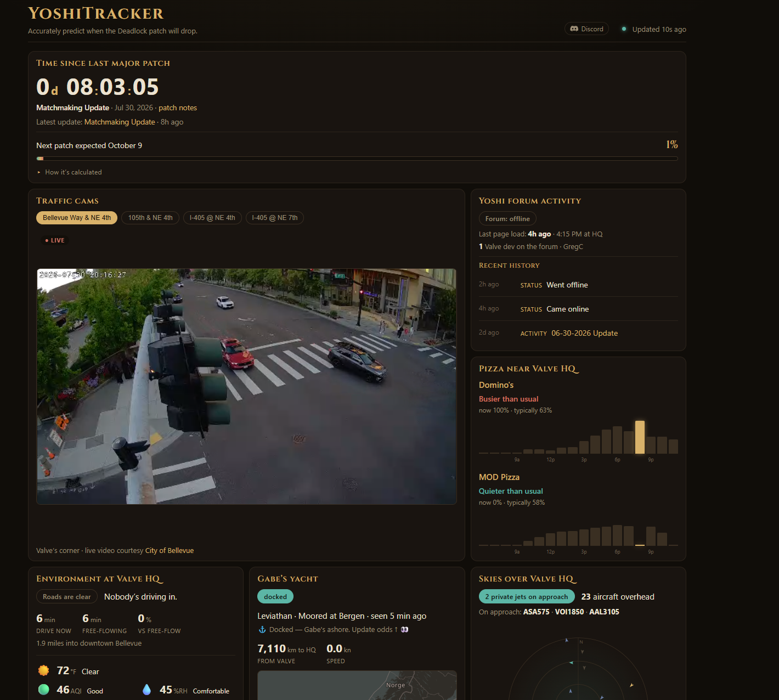This screenshot has height=700, width=779.
Task: Click the 2 private jets on approach pill
Action: [x=527, y=597]
